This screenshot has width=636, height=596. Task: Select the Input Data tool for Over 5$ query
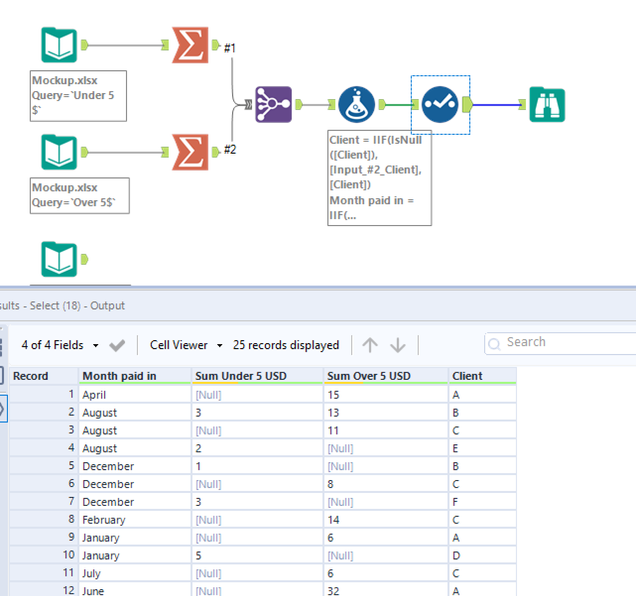59,152
